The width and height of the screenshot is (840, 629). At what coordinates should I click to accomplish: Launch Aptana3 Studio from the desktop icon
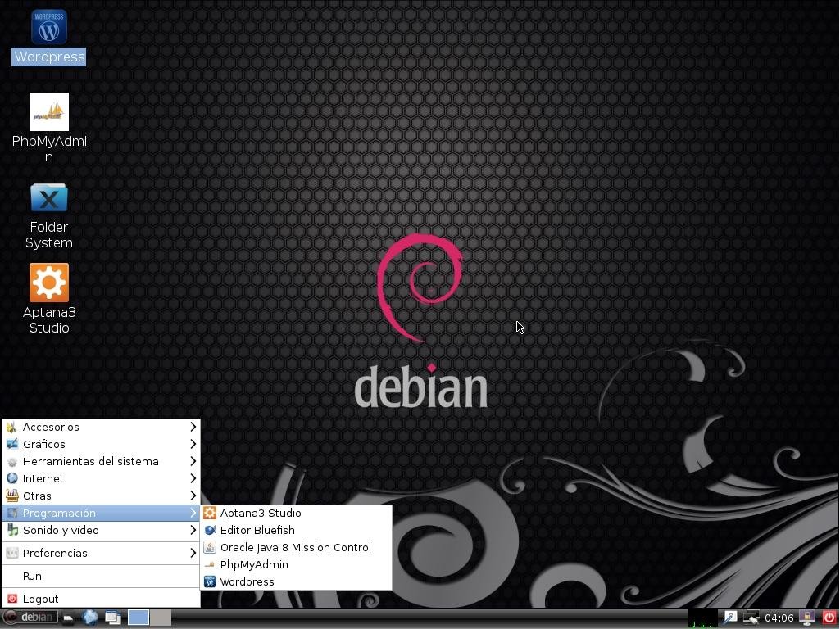[48, 283]
